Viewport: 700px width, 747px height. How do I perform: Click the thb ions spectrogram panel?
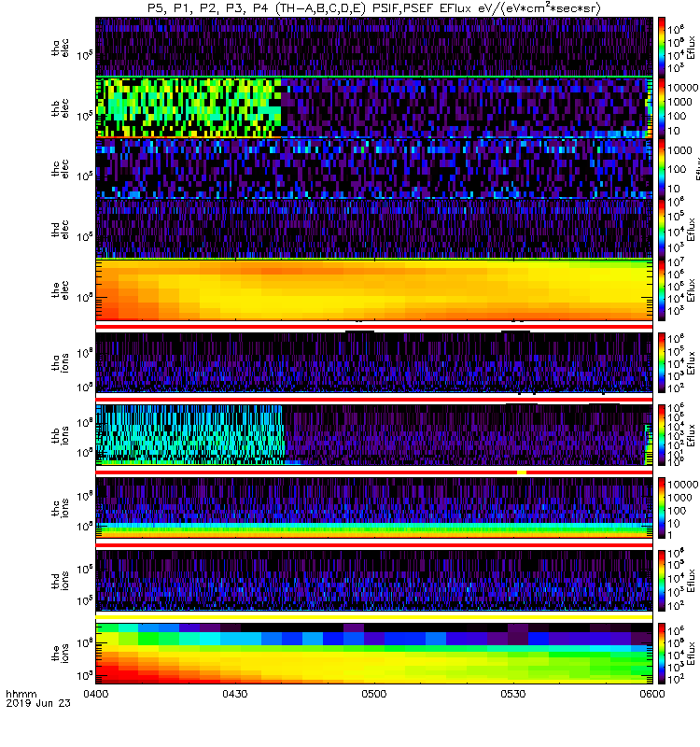(x=374, y=435)
